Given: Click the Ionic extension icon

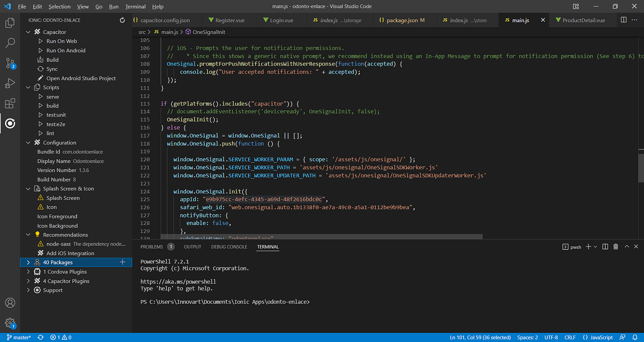Looking at the screenshot, I should point(10,123).
